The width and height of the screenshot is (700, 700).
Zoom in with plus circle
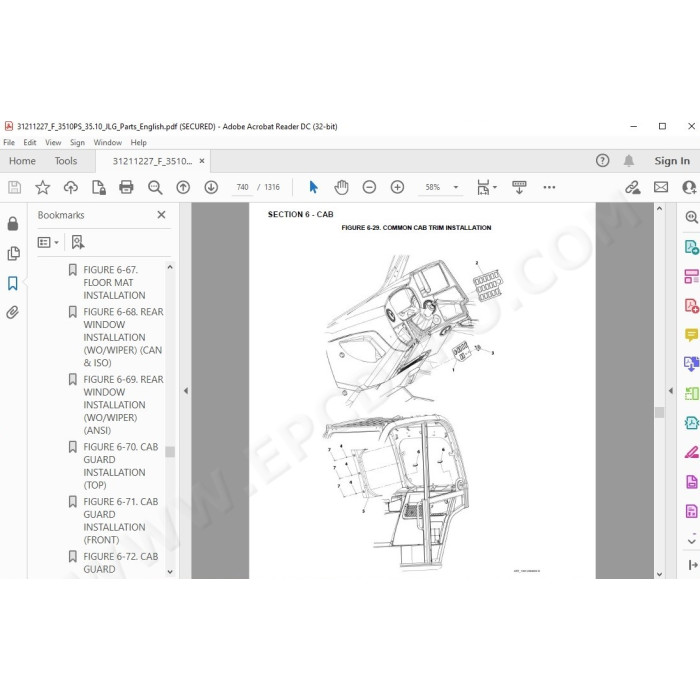click(x=397, y=187)
